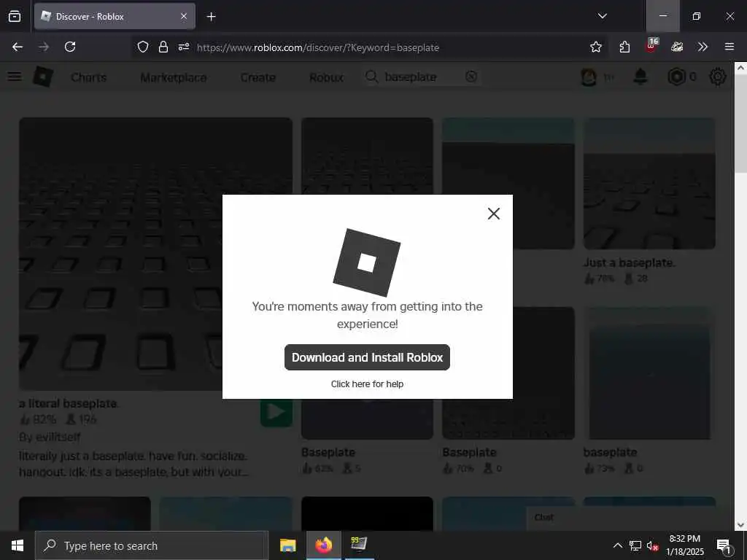Viewport: 747px width, 560px height.
Task: Open Roblox notifications bell
Action: pyautogui.click(x=640, y=77)
